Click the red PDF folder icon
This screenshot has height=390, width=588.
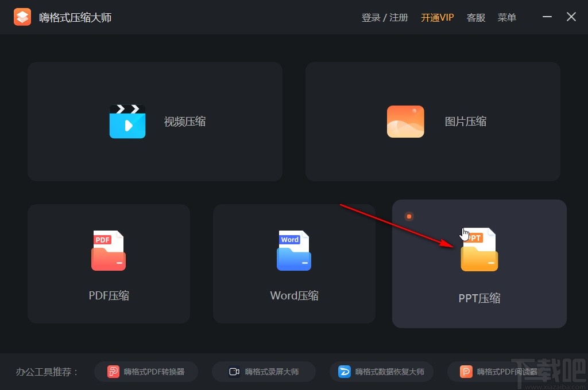109,251
